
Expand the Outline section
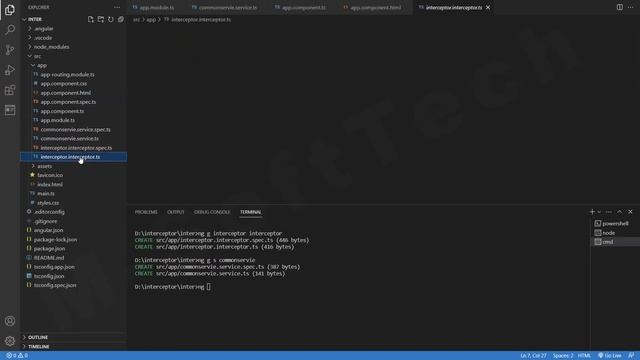point(73,337)
